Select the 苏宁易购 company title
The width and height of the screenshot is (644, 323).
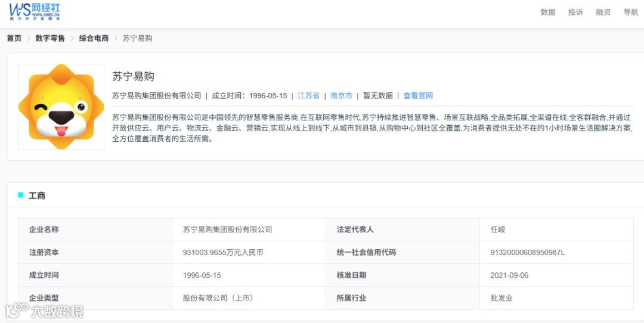click(133, 76)
